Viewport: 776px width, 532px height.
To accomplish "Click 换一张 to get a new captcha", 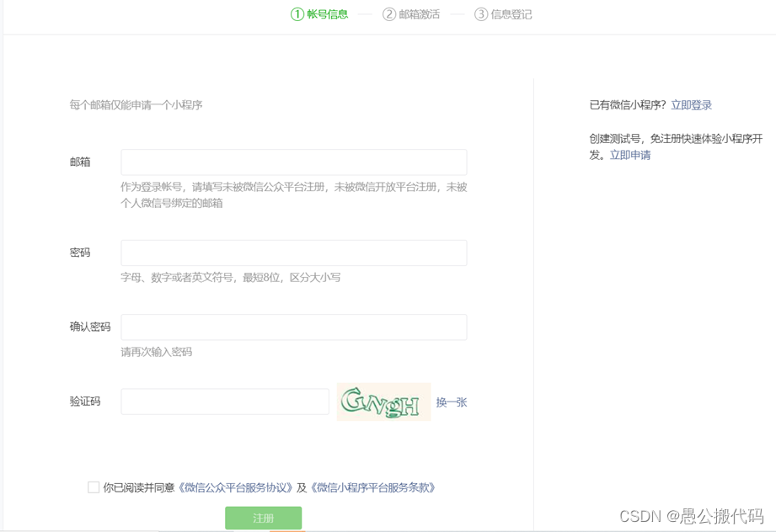I will [450, 402].
